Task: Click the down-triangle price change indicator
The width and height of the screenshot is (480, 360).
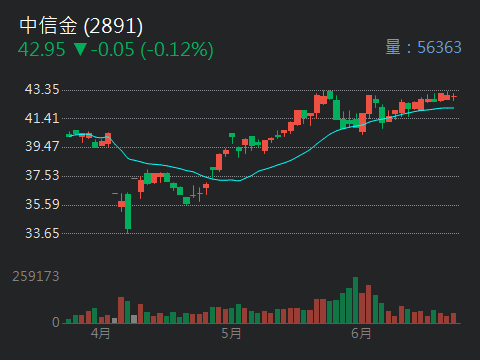Action: click(80, 49)
